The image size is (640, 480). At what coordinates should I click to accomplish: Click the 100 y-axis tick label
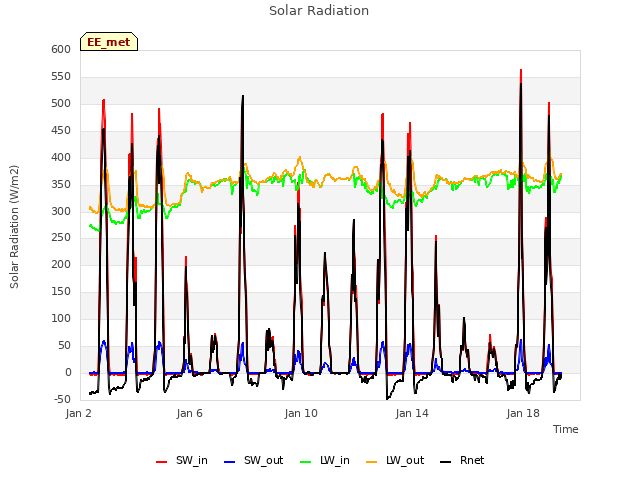pyautogui.click(x=61, y=318)
